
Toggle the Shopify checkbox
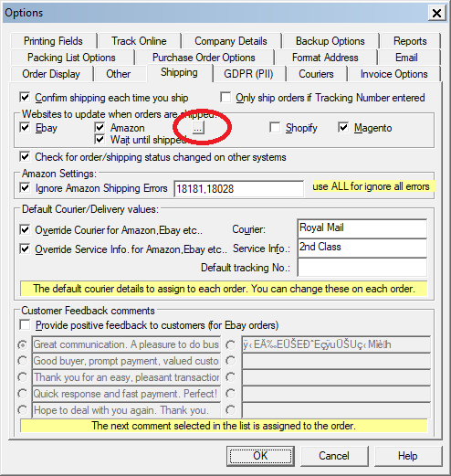(x=275, y=128)
